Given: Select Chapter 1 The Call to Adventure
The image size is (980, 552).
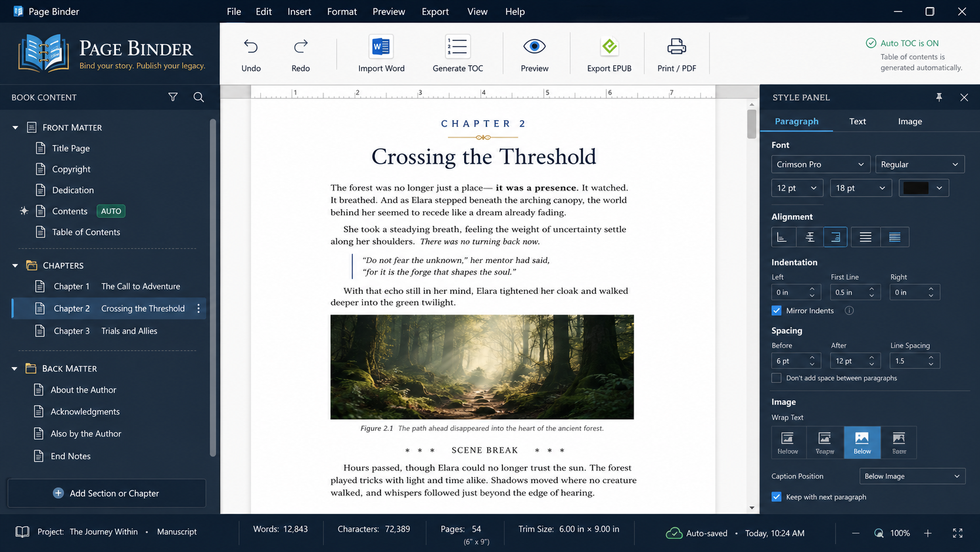Looking at the screenshot, I should (x=109, y=286).
